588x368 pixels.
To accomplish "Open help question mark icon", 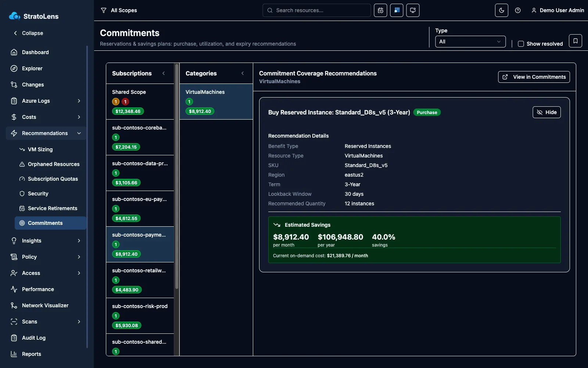I will point(518,10).
